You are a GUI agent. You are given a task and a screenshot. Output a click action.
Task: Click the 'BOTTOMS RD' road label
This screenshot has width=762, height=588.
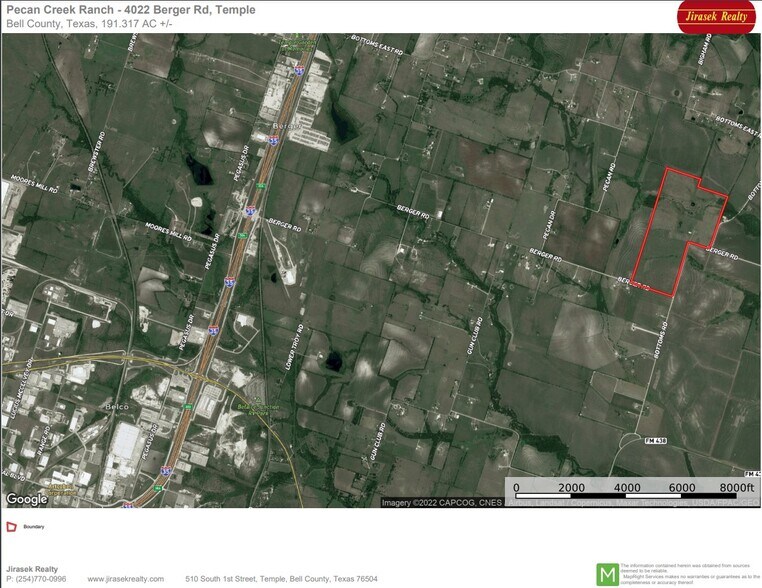[661, 340]
